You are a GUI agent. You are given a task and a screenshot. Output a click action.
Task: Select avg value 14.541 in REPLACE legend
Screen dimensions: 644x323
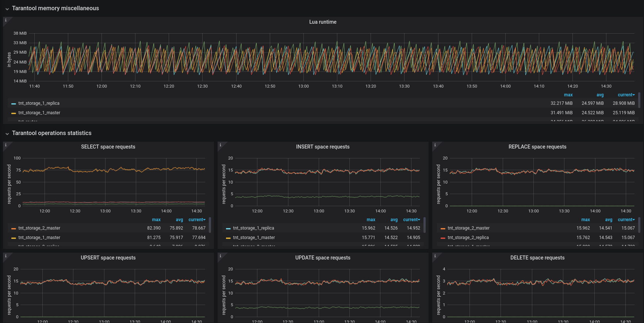point(606,228)
